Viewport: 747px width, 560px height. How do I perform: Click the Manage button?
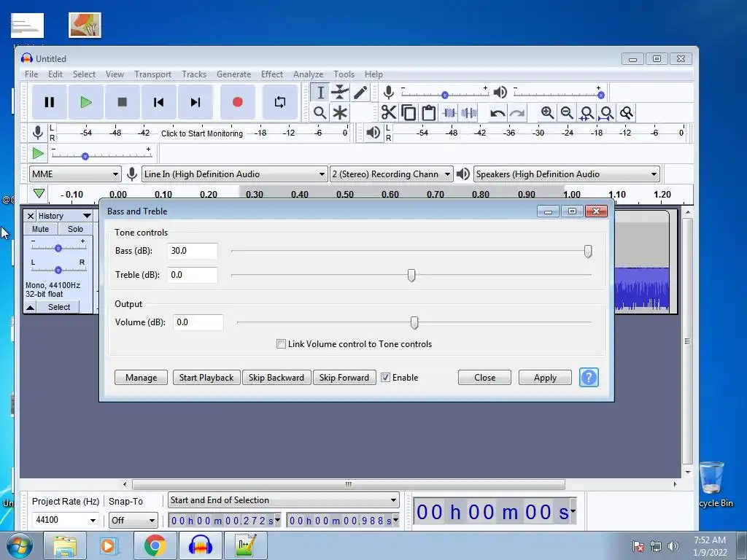pos(141,378)
